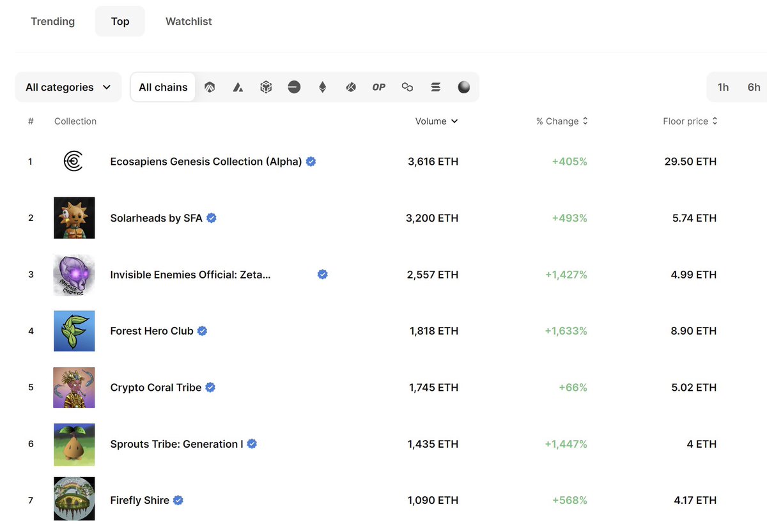
Task: Click the Optimism OP chain icon
Action: coord(378,87)
